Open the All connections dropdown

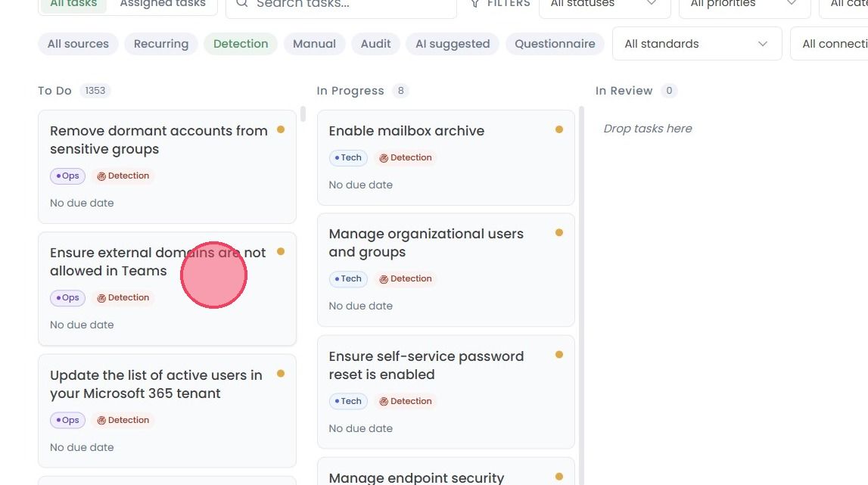coord(829,44)
